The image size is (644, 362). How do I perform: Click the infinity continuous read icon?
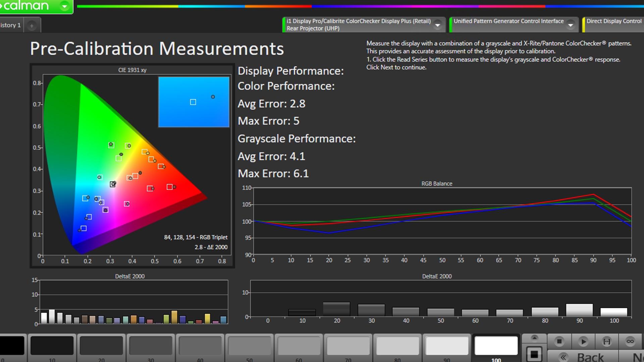[x=630, y=342]
